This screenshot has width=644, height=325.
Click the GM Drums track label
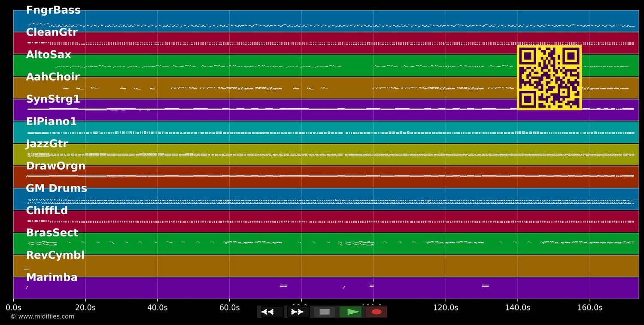56,189
